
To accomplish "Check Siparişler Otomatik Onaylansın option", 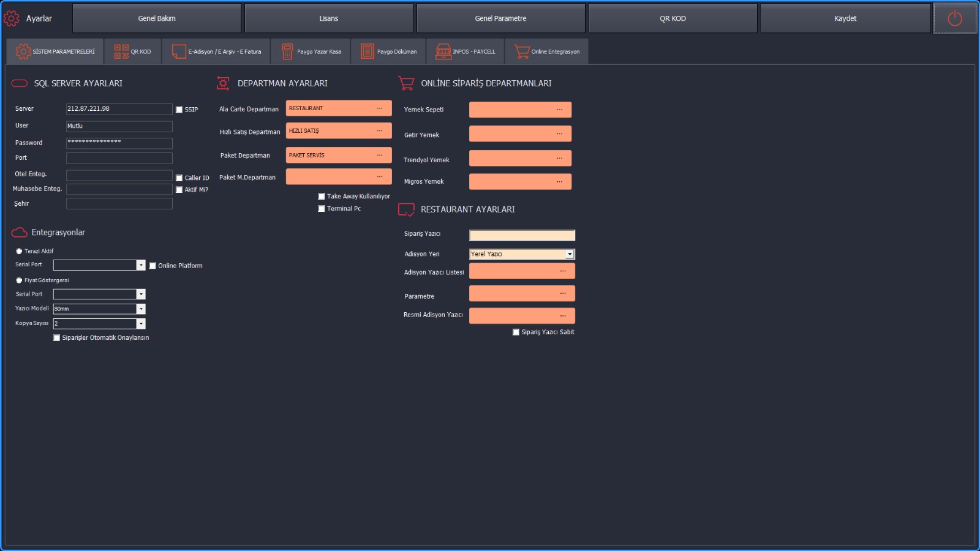I will [x=57, y=338].
